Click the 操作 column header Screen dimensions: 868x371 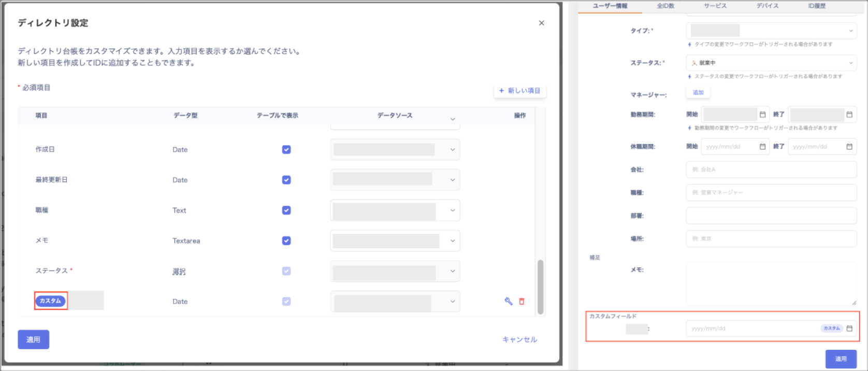click(520, 116)
